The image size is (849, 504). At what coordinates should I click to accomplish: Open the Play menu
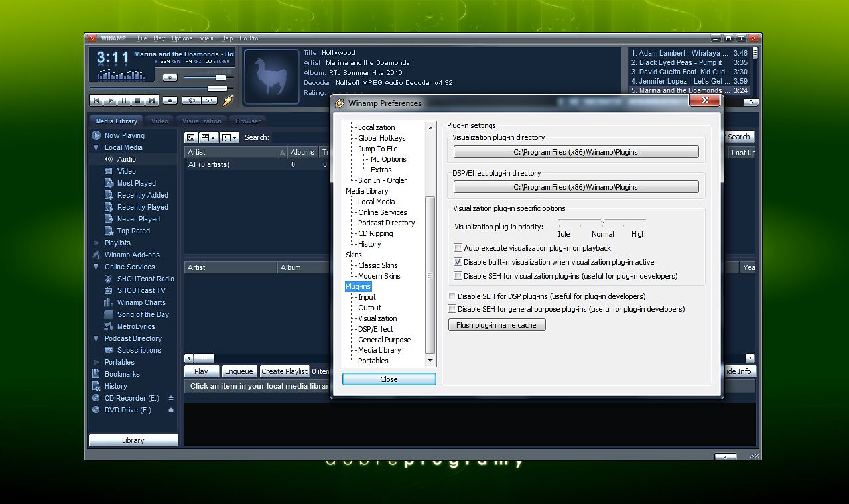(x=159, y=38)
